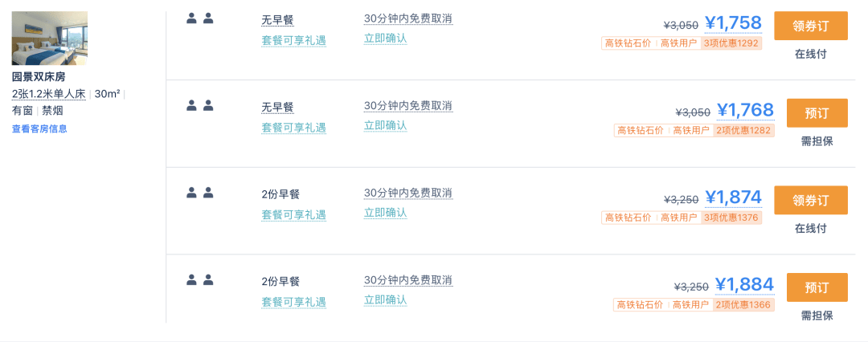Click 领券订 button for ¥1,874 rate
868x342 pixels.
[x=810, y=200]
